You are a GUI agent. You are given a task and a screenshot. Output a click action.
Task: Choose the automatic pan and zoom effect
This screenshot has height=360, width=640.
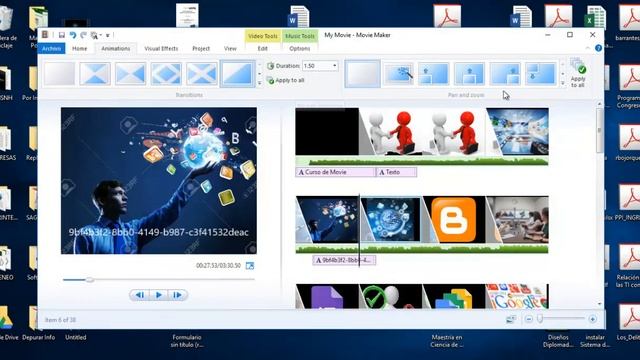click(398, 74)
